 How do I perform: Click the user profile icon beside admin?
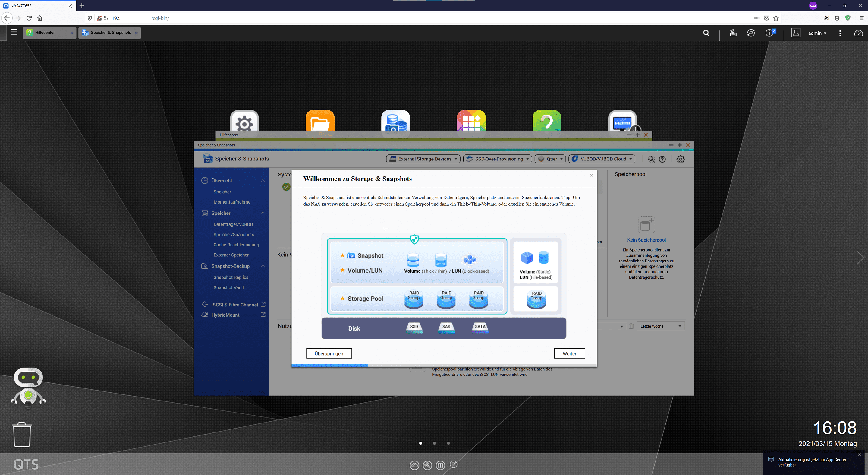tap(796, 33)
